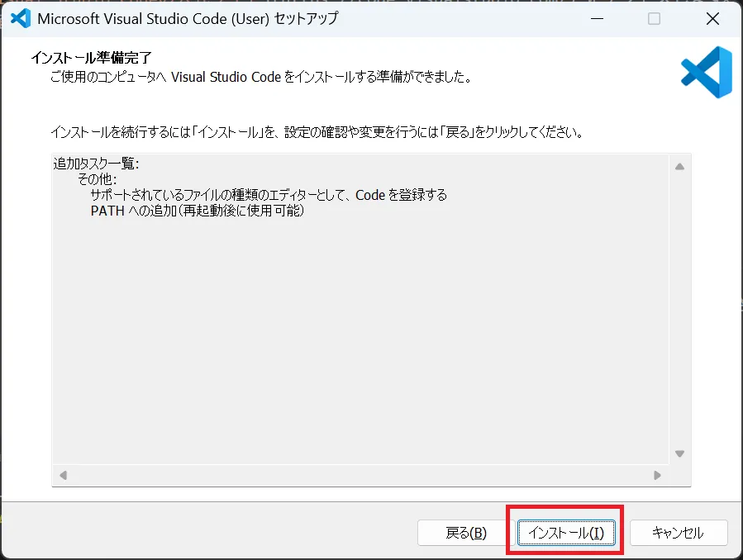Click the インストール(I) button

point(566,533)
